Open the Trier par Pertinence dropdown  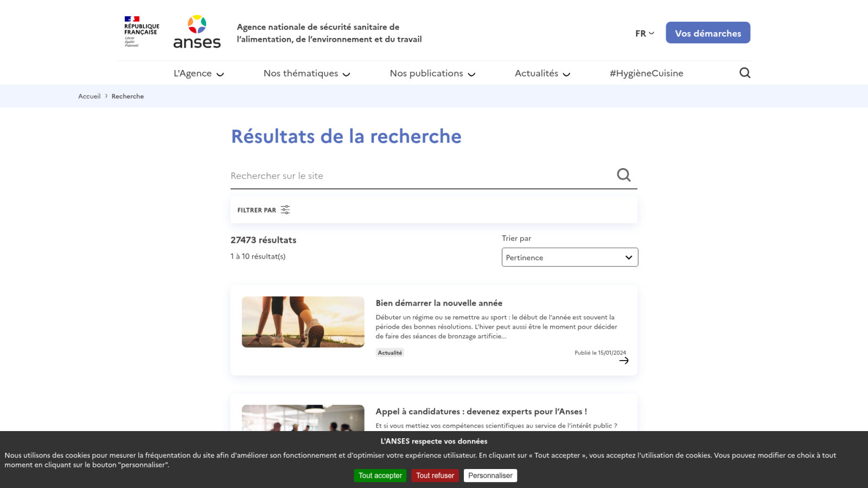570,257
